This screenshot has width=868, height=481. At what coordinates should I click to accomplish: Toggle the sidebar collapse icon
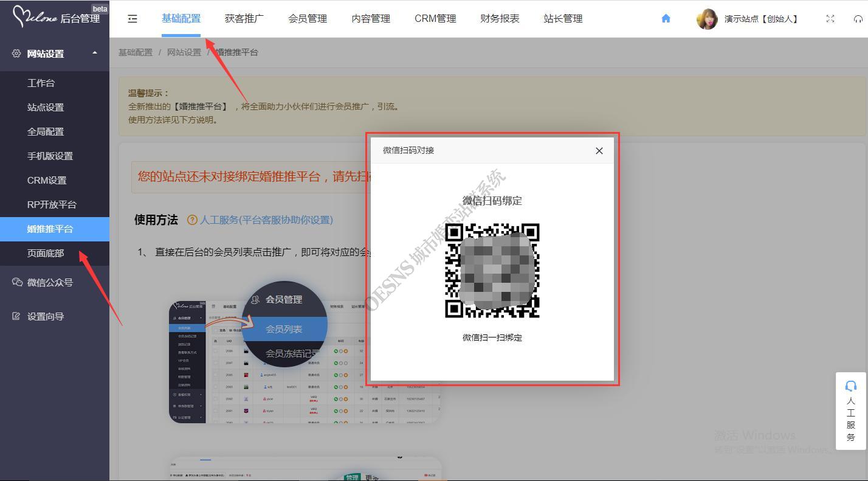pos(133,19)
